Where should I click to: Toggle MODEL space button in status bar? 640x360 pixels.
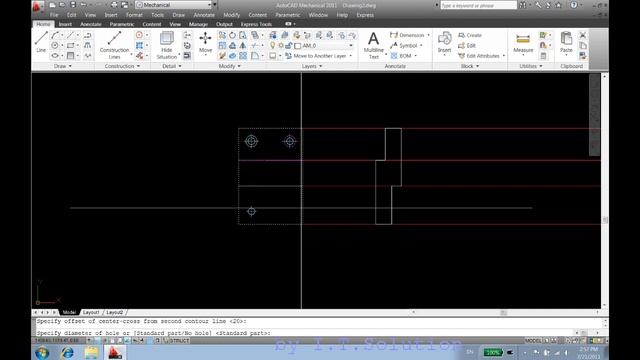(533, 340)
